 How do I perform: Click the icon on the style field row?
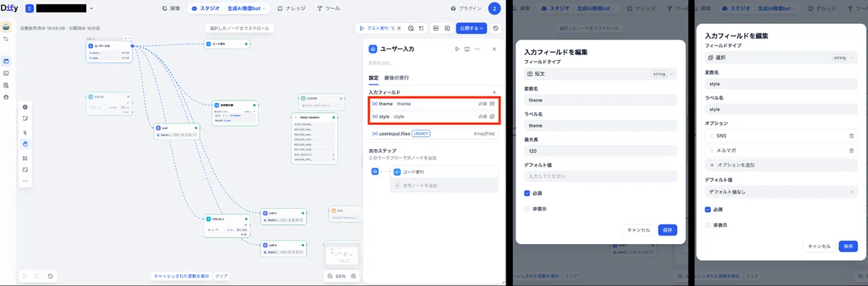click(492, 116)
